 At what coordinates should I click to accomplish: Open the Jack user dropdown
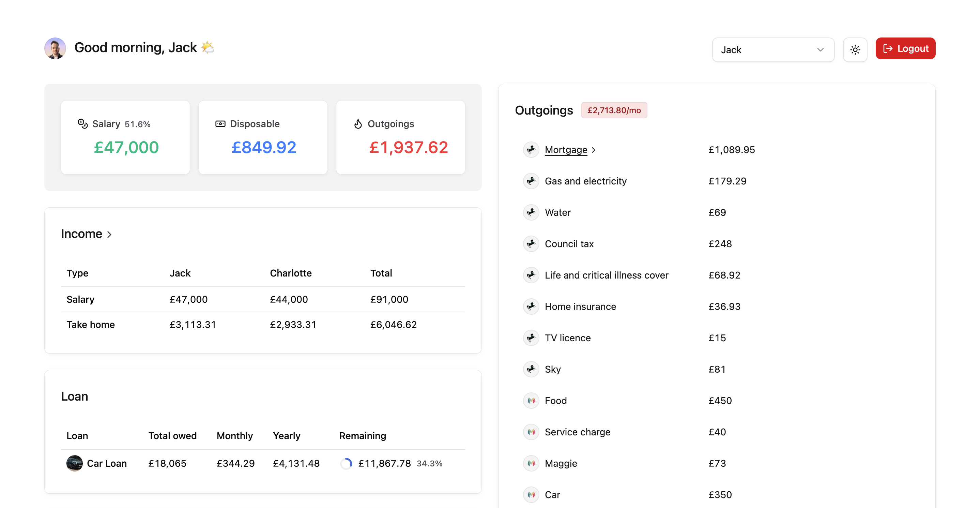click(773, 49)
